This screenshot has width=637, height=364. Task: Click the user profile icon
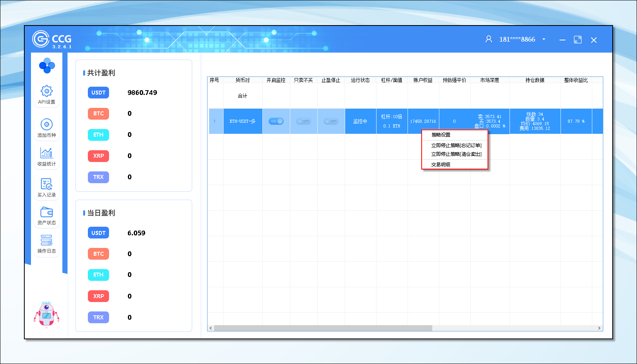[488, 39]
